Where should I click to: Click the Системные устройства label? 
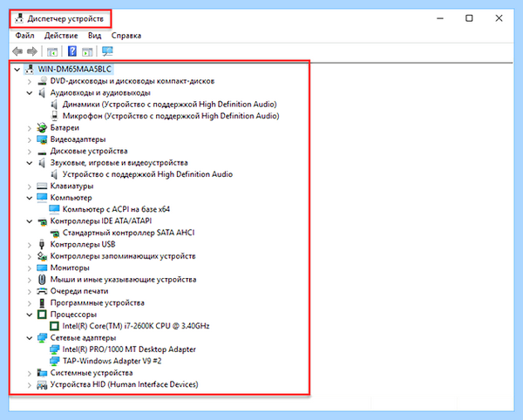pyautogui.click(x=92, y=373)
